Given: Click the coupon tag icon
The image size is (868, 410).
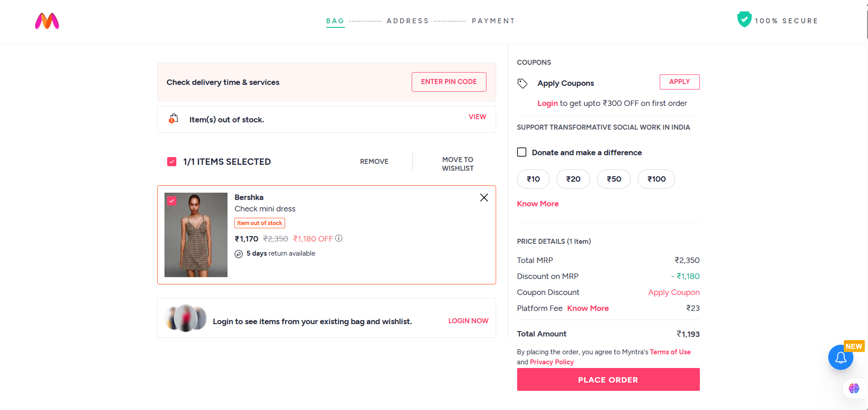Looking at the screenshot, I should point(522,84).
